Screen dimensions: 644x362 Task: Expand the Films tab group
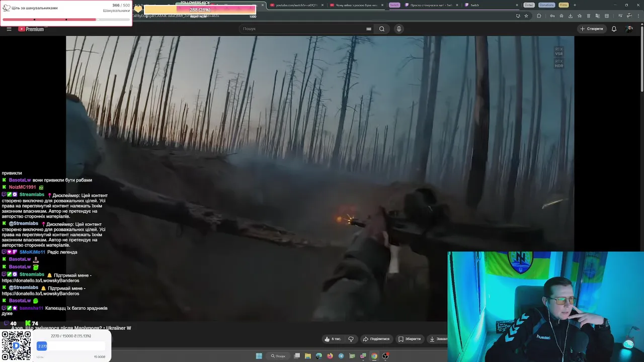pyautogui.click(x=563, y=5)
